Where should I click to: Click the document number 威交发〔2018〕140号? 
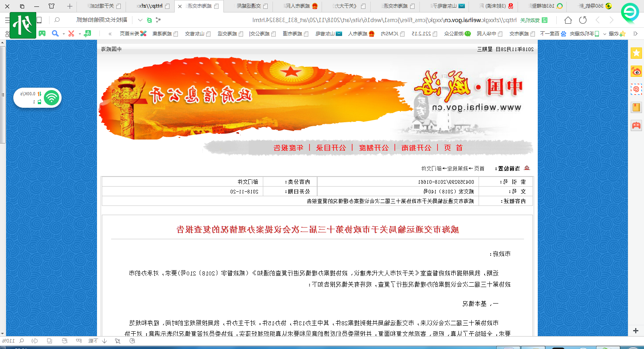[x=448, y=192]
